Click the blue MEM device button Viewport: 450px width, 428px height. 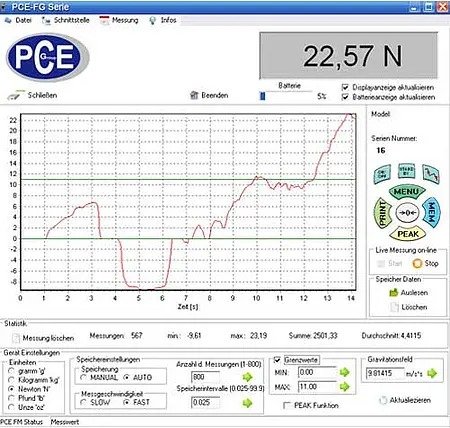tap(431, 212)
